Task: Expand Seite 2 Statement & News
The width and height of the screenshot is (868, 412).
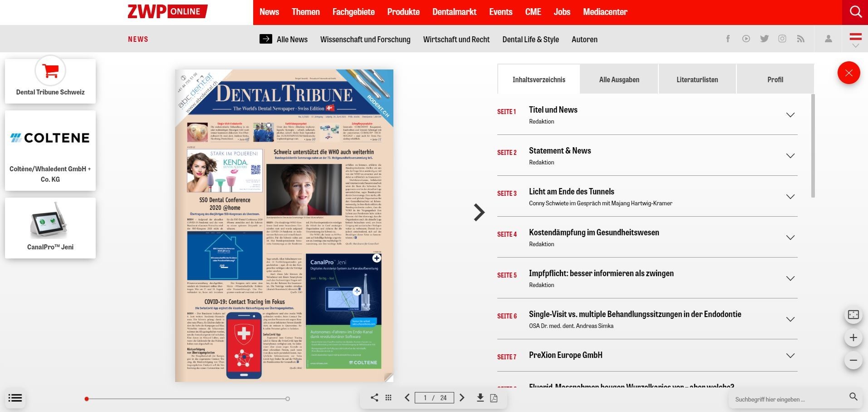Action: (x=790, y=156)
